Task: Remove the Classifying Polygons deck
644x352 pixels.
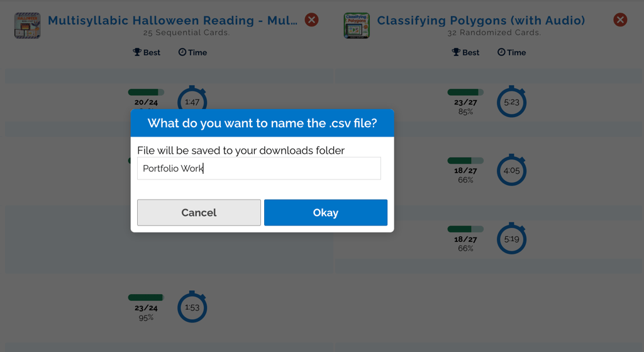Action: pyautogui.click(x=620, y=20)
